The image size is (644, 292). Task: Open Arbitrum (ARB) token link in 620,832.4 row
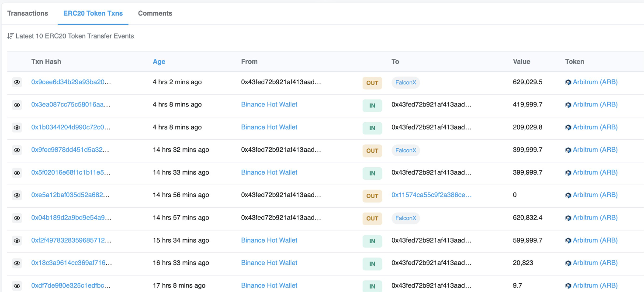point(595,217)
